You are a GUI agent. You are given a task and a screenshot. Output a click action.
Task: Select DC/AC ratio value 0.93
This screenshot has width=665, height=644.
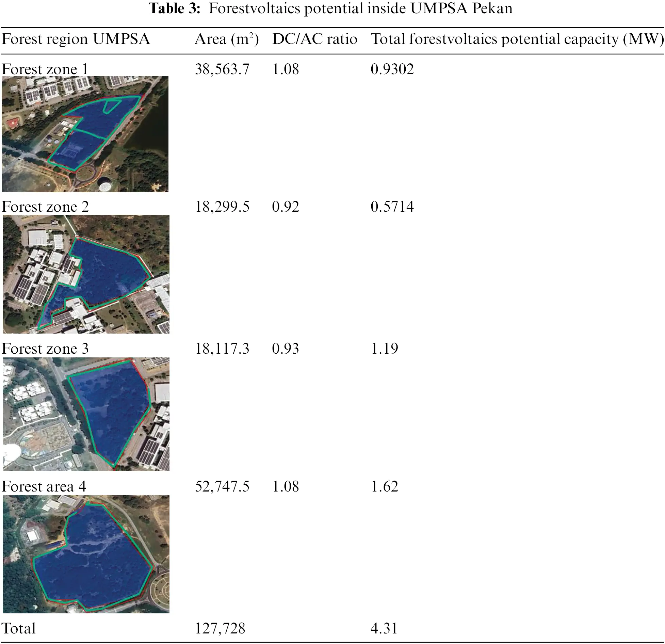pyautogui.click(x=286, y=349)
